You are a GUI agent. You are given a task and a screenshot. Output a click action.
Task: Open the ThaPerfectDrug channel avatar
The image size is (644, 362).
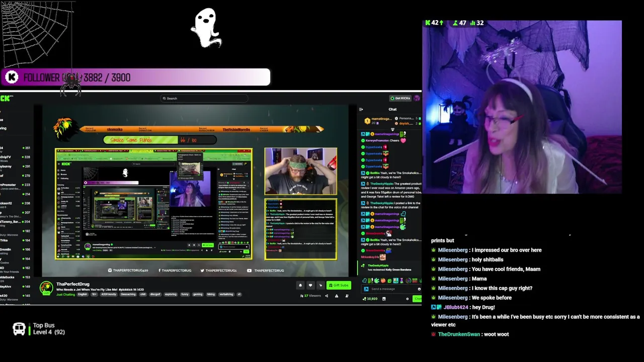pos(46,288)
